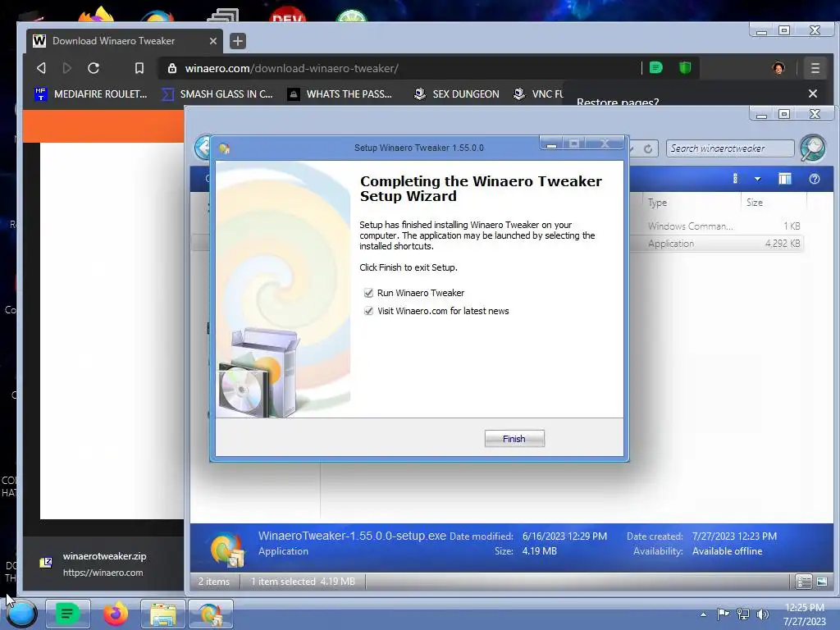Click winaerotweaker.zip download item
The image size is (840, 630).
point(104,564)
